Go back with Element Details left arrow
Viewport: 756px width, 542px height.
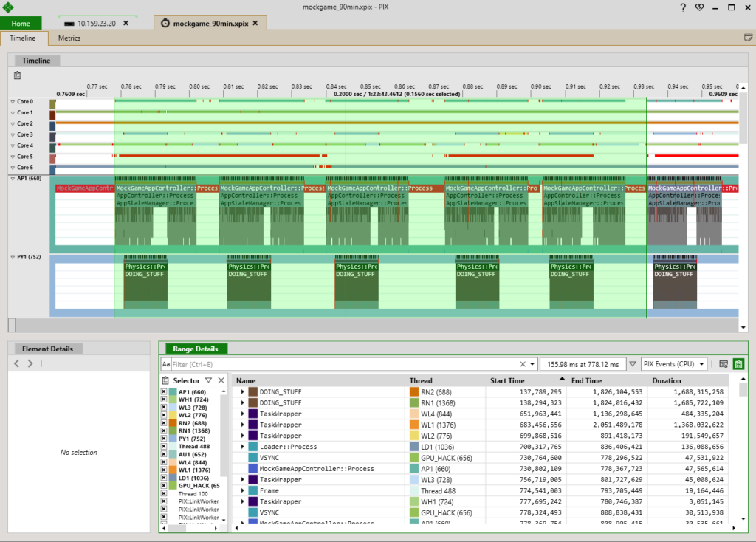(18, 363)
